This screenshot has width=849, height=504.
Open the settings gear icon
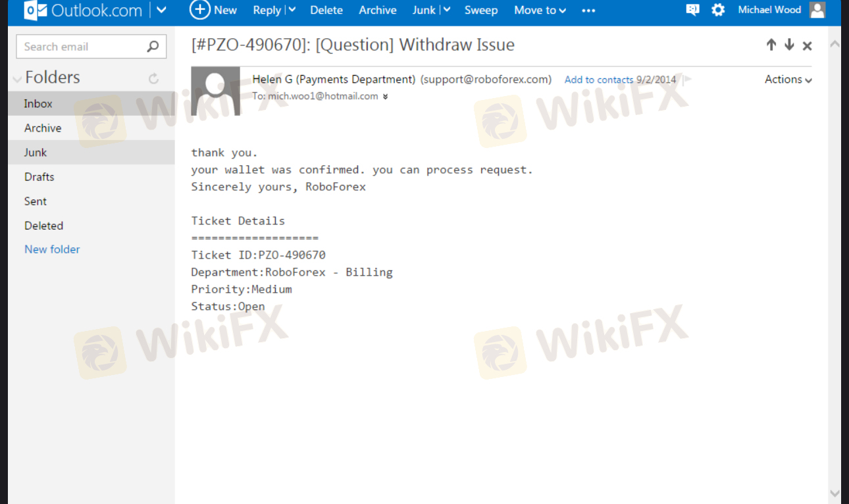click(718, 10)
